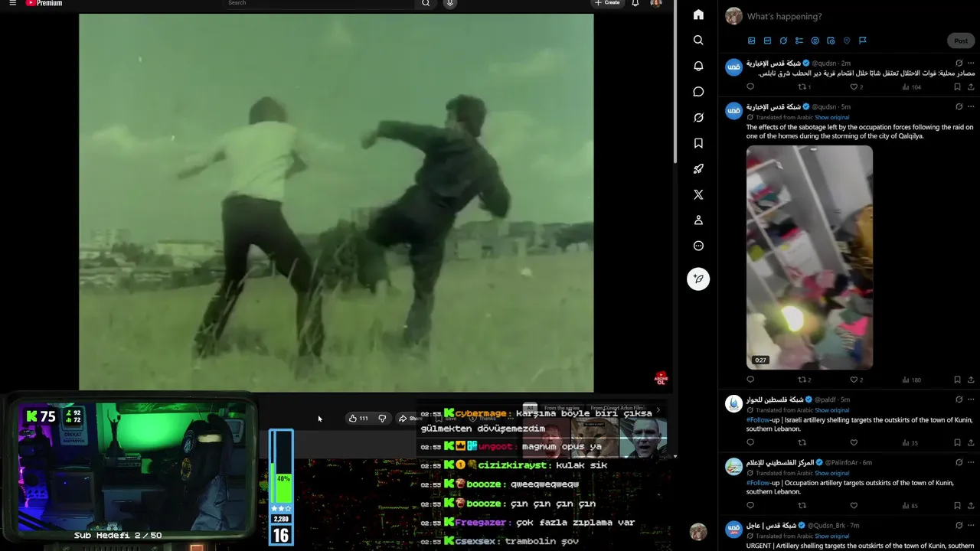Click the white compose post button
Screen dimensions: 980x551
coord(698,279)
